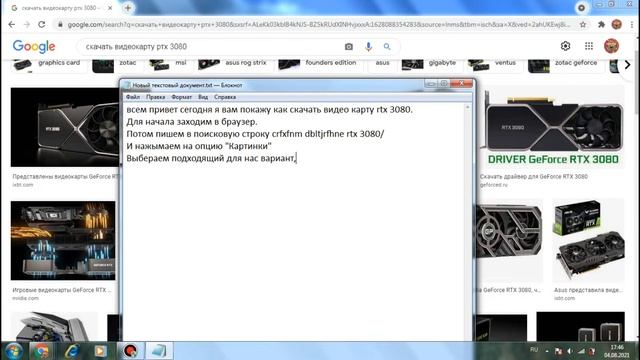640x360 pixels.
Task: Open the Google account avatar
Action: (611, 46)
